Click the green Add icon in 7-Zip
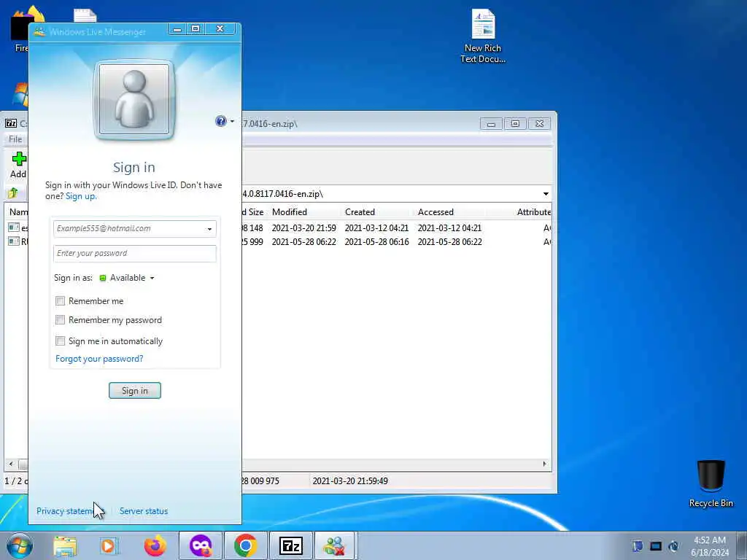This screenshot has height=560, width=747. coord(19,160)
